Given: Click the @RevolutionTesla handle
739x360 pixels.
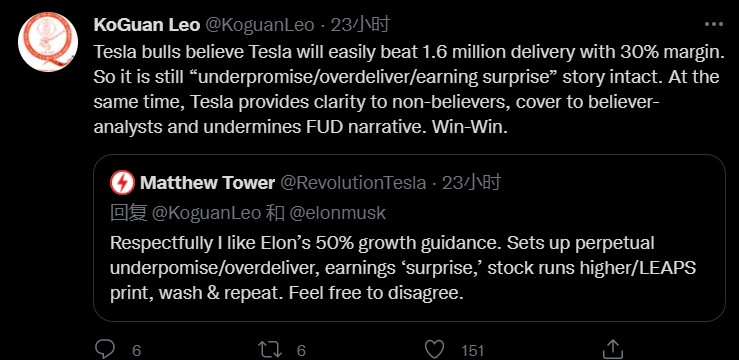Looking at the screenshot, I should (353, 183).
